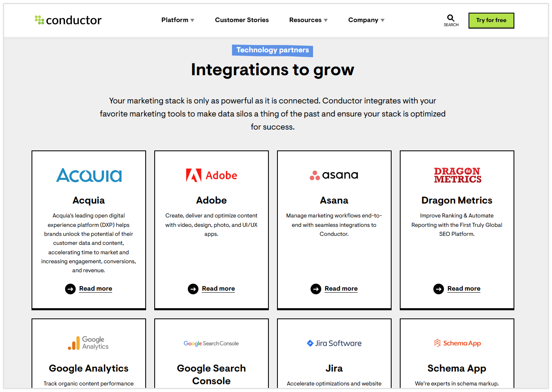The width and height of the screenshot is (552, 392).
Task: Open Asana Read more link
Action: 341,289
